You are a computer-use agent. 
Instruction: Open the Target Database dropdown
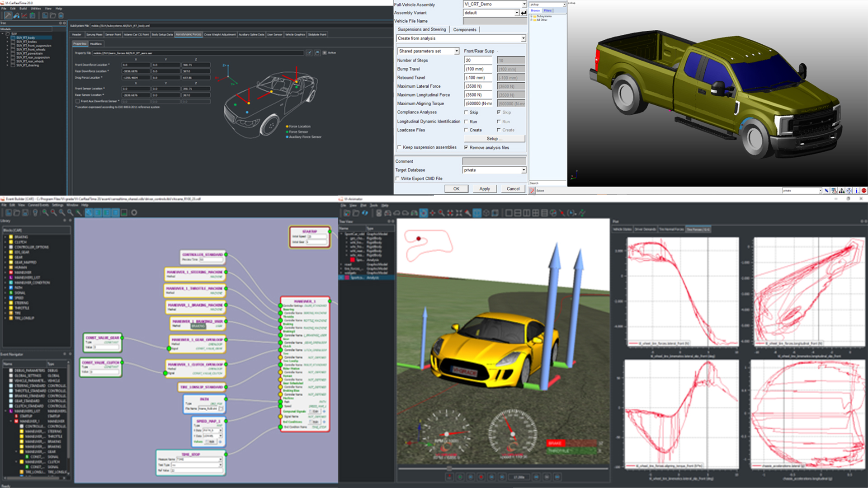(x=524, y=170)
